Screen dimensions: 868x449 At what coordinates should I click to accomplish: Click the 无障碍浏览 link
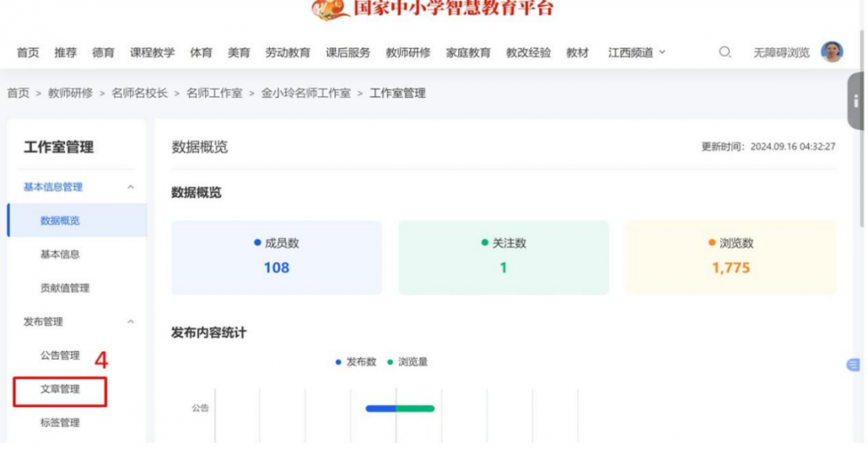781,53
